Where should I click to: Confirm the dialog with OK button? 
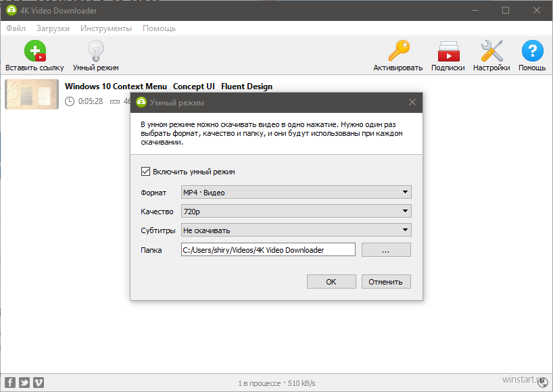[331, 282]
